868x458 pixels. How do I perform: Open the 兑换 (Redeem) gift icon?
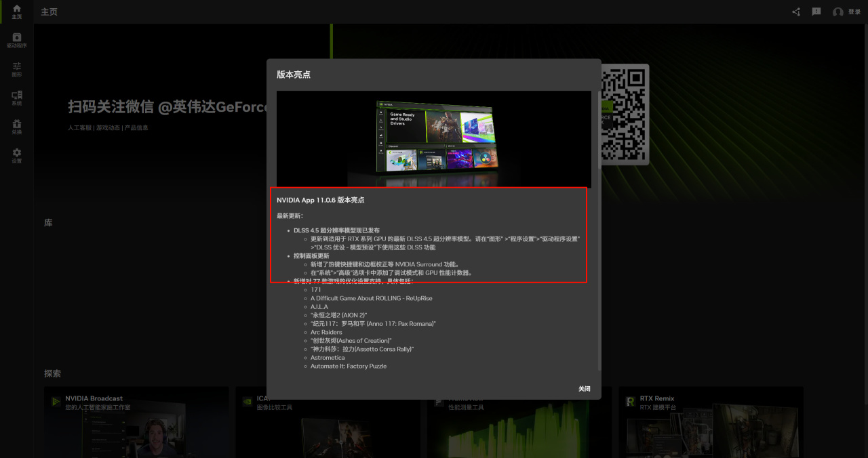17,127
